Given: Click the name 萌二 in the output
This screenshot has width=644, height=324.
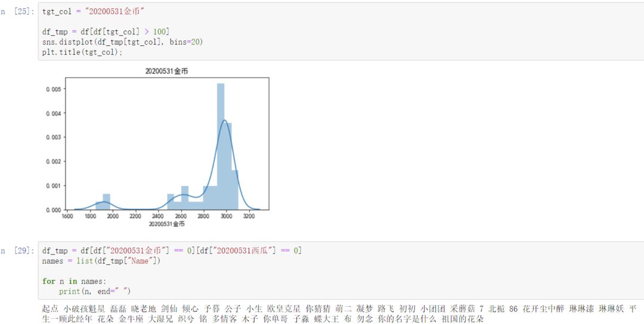Looking at the screenshot, I should click(x=343, y=309).
